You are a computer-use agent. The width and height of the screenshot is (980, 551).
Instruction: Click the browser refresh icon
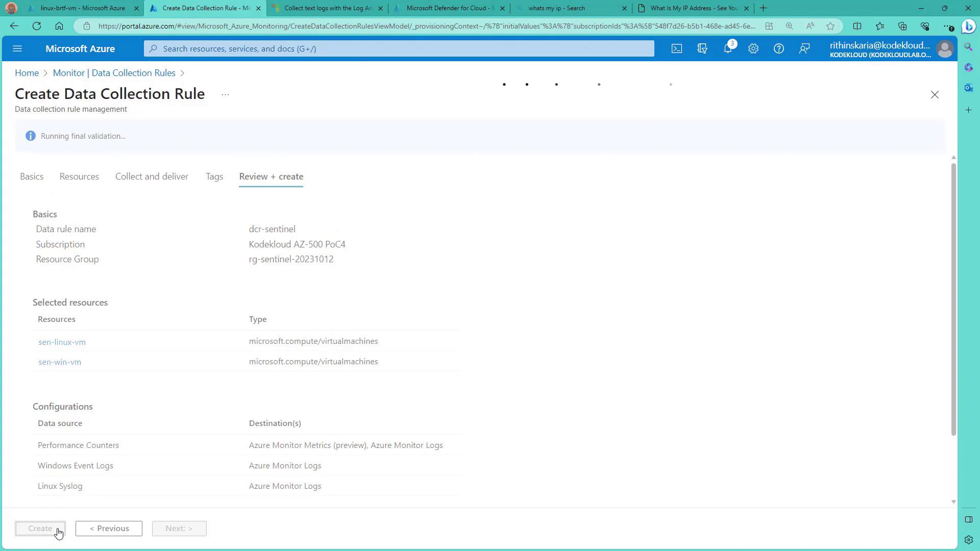37,26
